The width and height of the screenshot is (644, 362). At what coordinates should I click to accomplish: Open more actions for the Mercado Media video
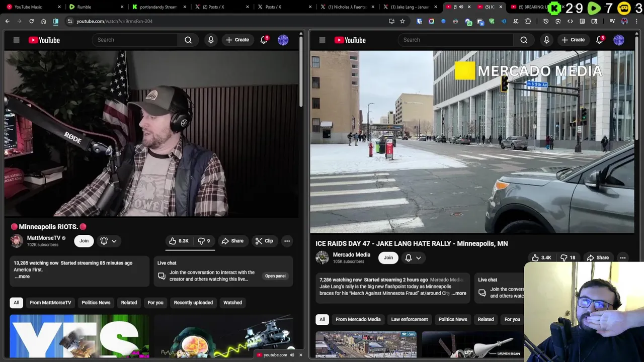(x=623, y=257)
